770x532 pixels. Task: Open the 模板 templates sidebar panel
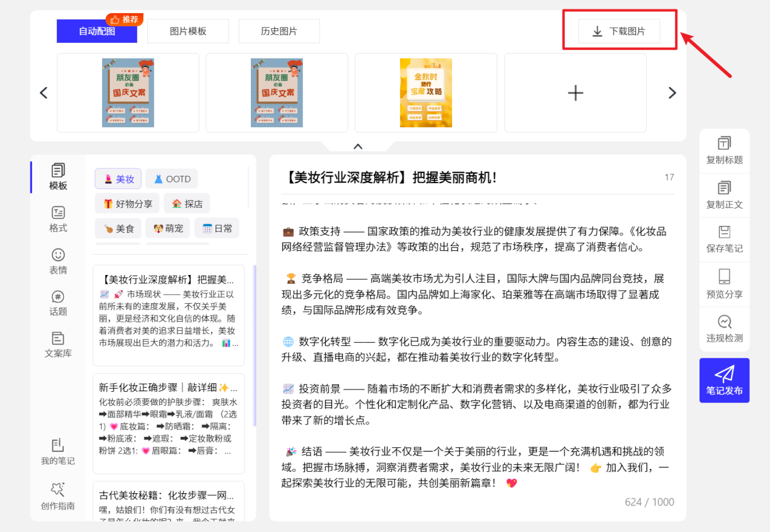tap(58, 177)
